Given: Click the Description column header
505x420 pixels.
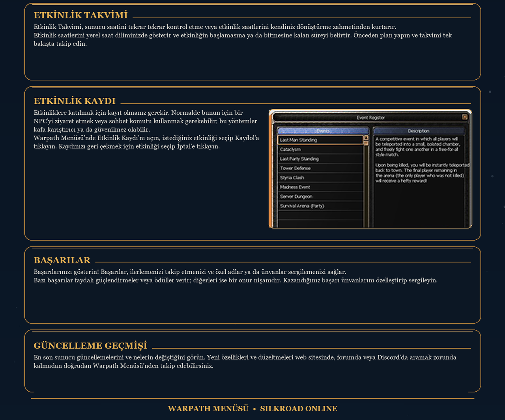Looking at the screenshot, I should 419,131.
